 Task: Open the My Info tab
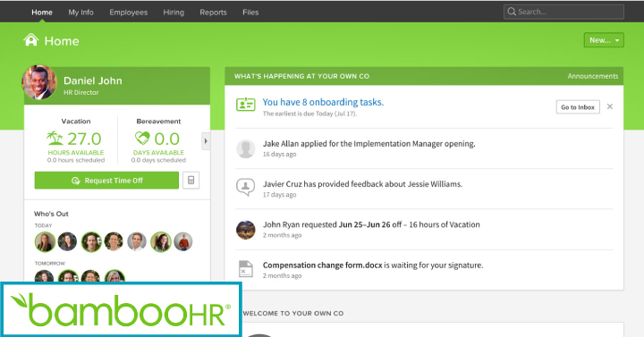click(x=80, y=13)
